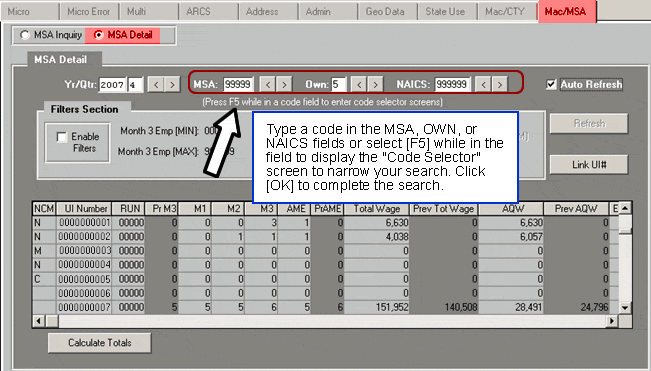
Task: Open the Micro Error tab
Action: point(89,12)
